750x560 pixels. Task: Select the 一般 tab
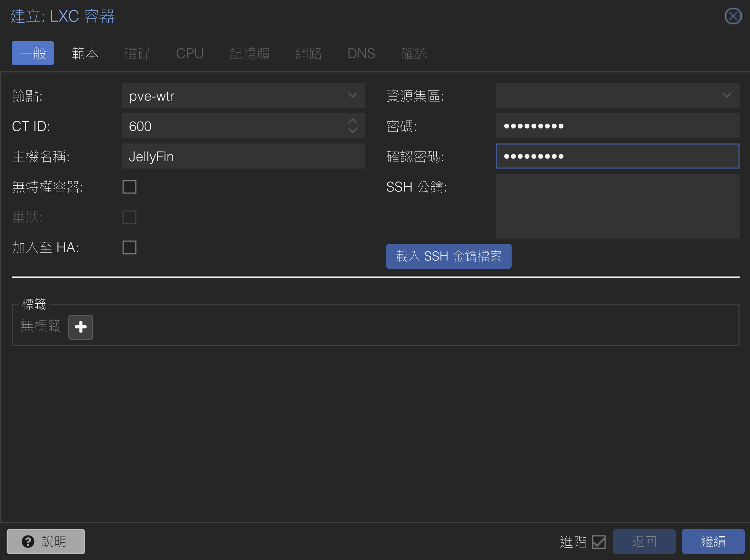(33, 53)
